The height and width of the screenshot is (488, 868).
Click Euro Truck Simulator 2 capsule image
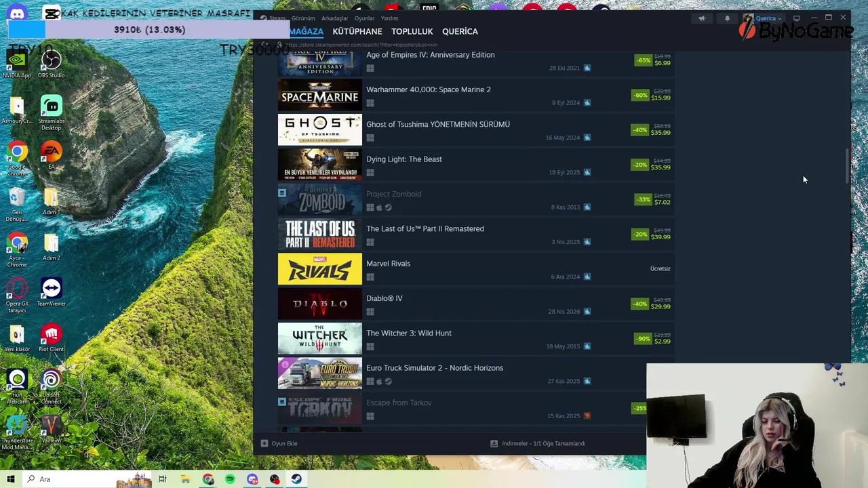320,373
